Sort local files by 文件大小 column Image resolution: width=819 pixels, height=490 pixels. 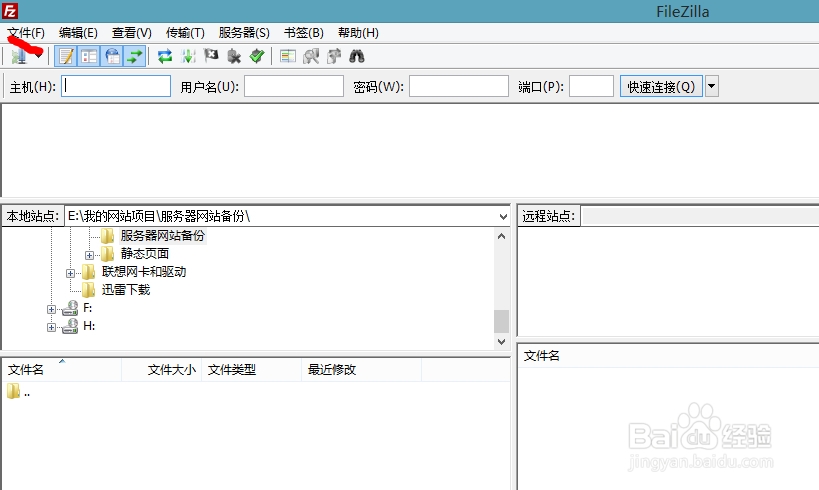161,370
